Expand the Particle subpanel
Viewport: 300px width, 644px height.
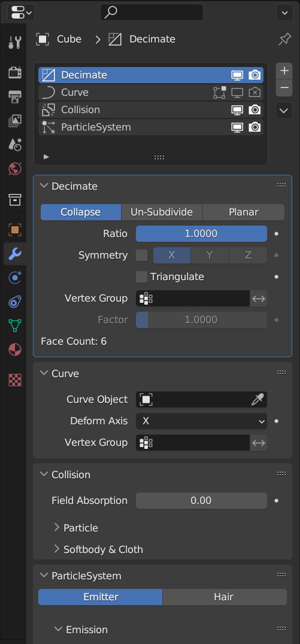pos(57,527)
